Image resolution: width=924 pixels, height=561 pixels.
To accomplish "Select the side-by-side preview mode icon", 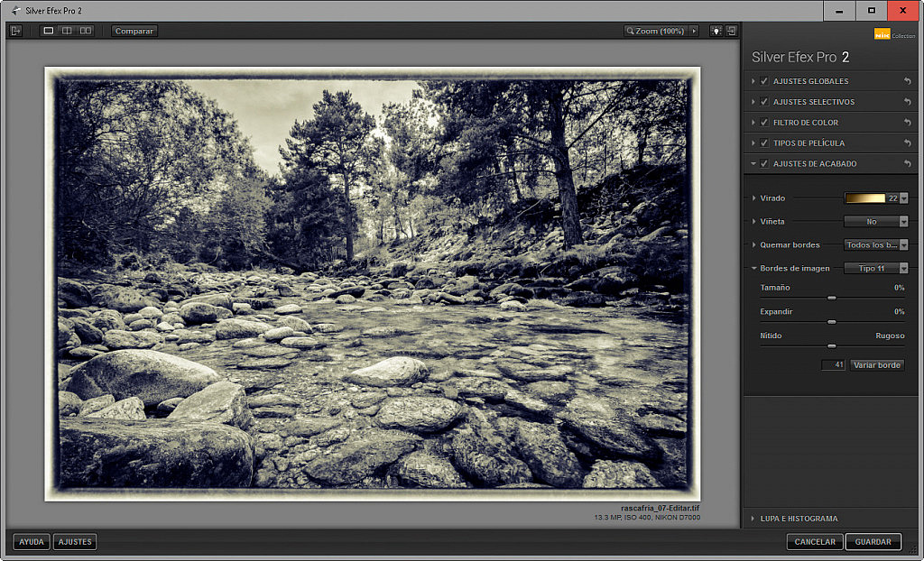I will (84, 30).
